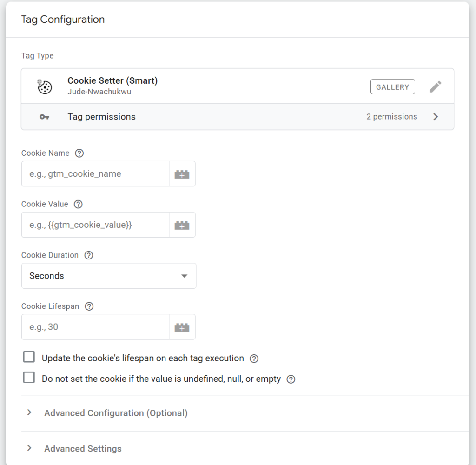Viewport: 476px width, 465px height.
Task: Insert variable for Cookie Lifespan field
Action: [x=182, y=327]
